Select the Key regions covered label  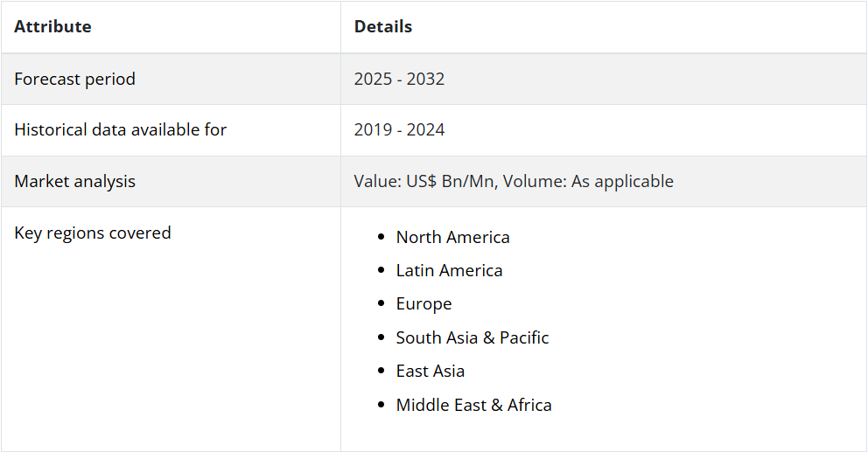click(x=92, y=233)
